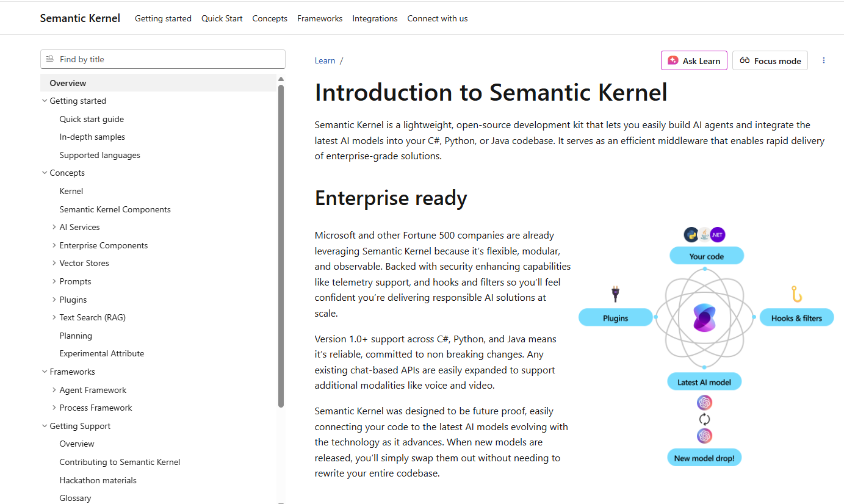Click the purple .NET badge above Your code
This screenshot has height=504, width=844.
point(718,234)
